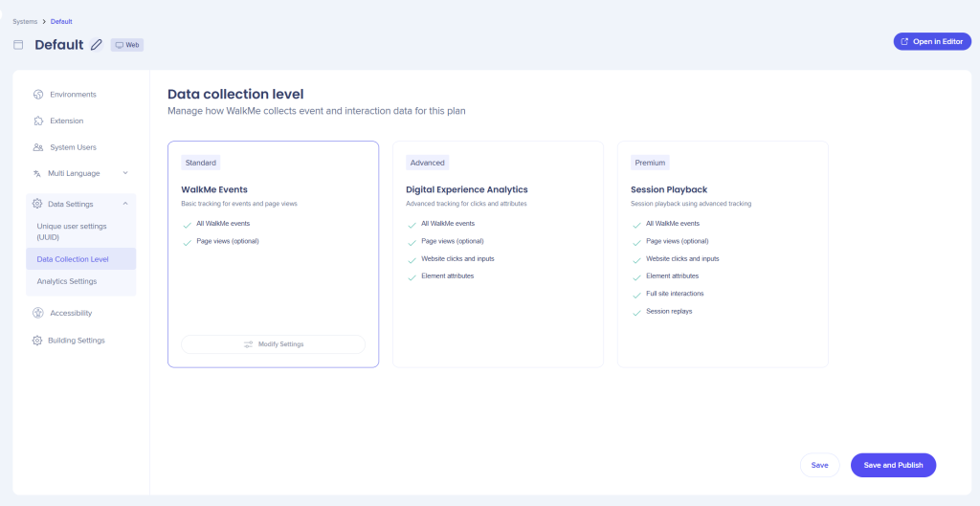The width and height of the screenshot is (980, 506).
Task: Expand the Multi Language chevron
Action: pos(125,173)
